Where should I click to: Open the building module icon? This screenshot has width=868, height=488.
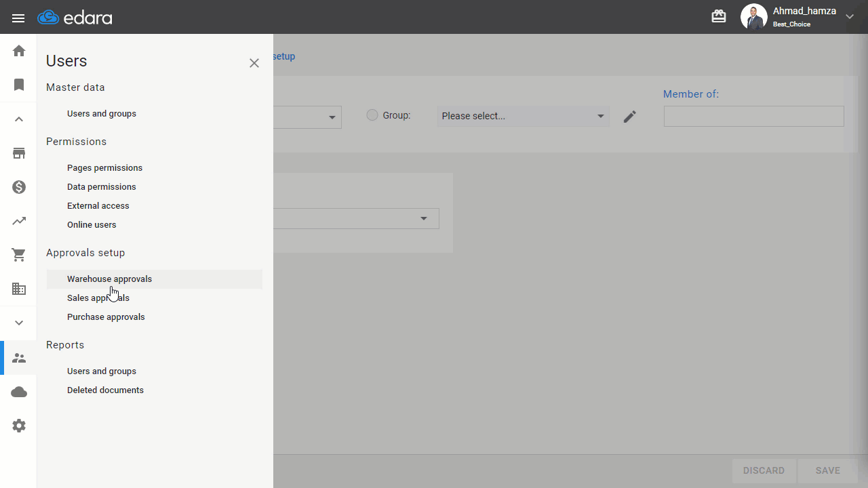19,289
